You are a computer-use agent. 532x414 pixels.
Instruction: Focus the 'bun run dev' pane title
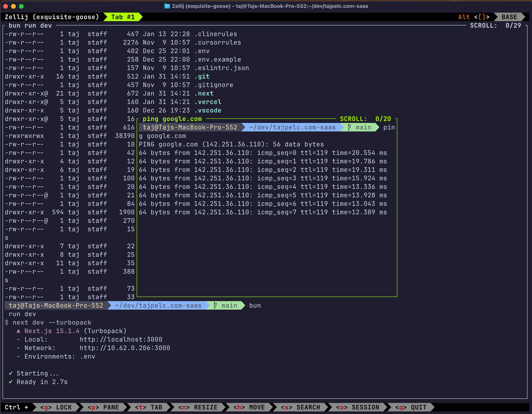pos(30,26)
